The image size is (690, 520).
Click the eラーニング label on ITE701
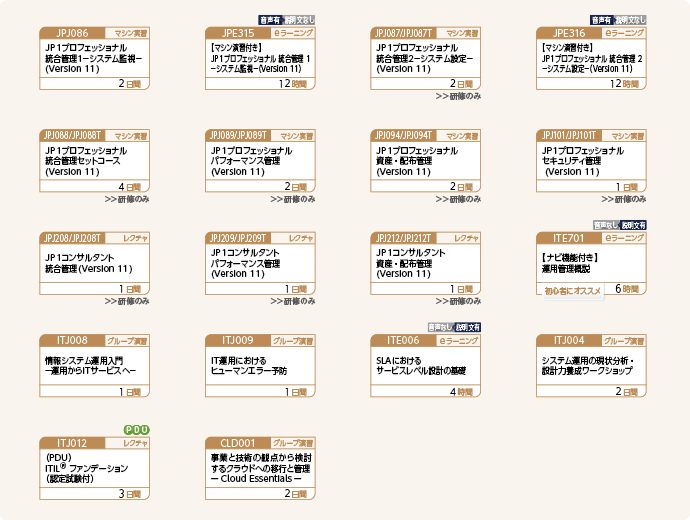(x=625, y=238)
